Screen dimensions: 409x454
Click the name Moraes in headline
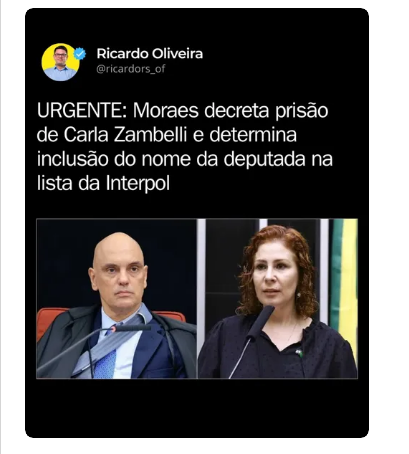pyautogui.click(x=166, y=110)
